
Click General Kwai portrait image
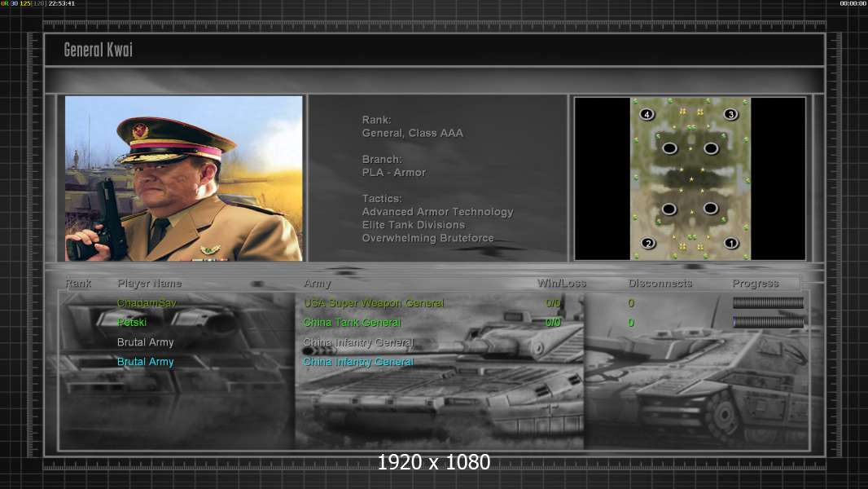[x=184, y=178]
